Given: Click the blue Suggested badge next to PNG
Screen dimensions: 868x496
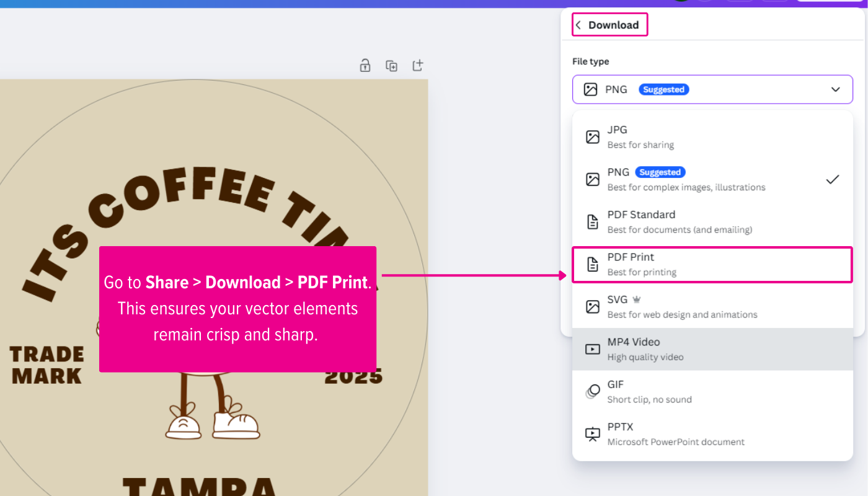Looking at the screenshot, I should click(x=663, y=89).
